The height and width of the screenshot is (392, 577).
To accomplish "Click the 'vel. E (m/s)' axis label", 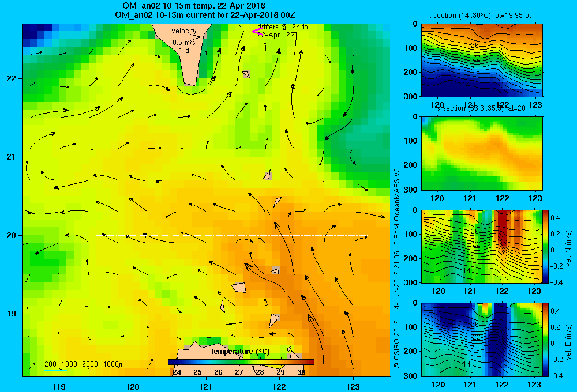I will coord(568,342).
